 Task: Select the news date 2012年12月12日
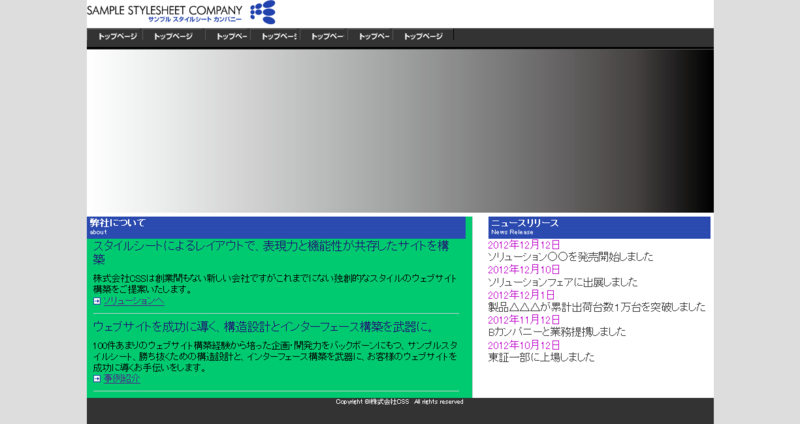tap(523, 245)
